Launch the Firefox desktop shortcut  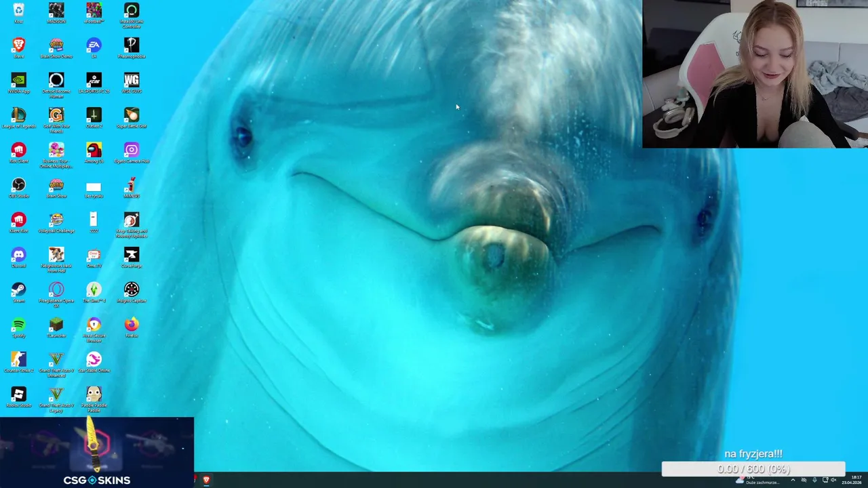(x=132, y=327)
